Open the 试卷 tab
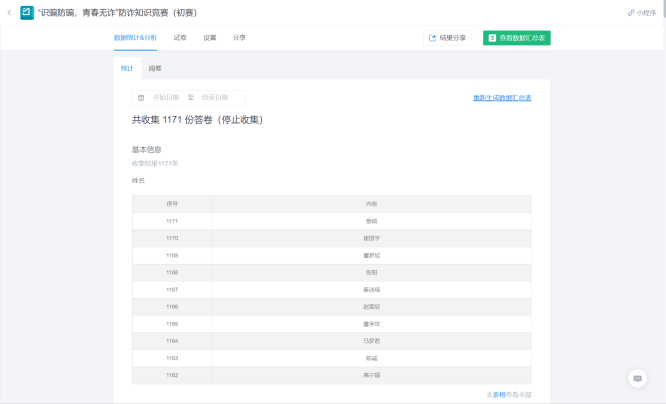666x404 pixels. coord(180,37)
